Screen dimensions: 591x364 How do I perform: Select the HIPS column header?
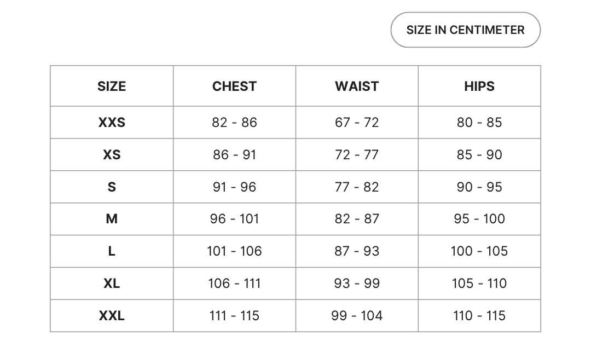pyautogui.click(x=479, y=86)
